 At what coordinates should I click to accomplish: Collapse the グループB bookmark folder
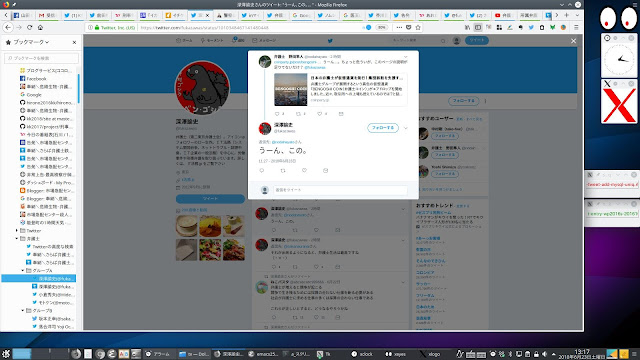(x=23, y=310)
